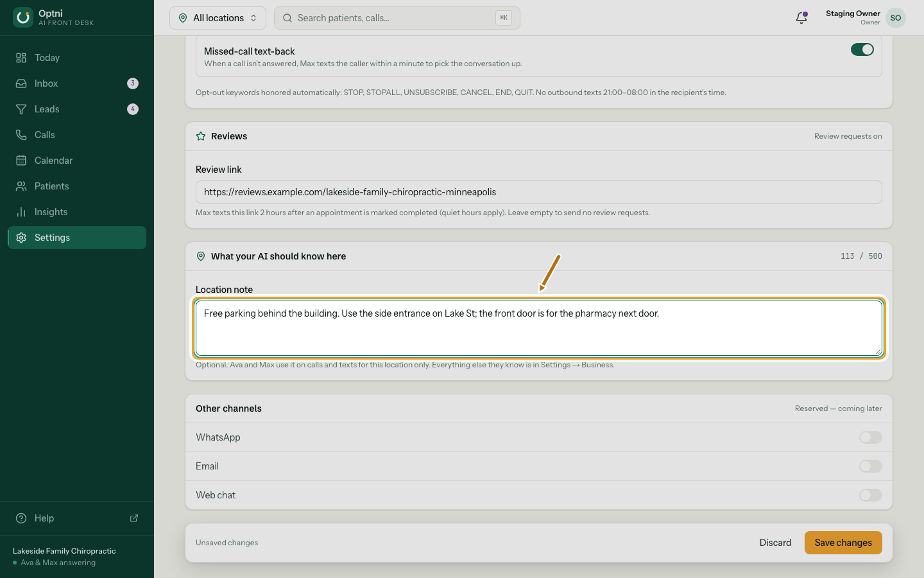
Task: Click the Unsaved changes status text
Action: [x=227, y=543]
